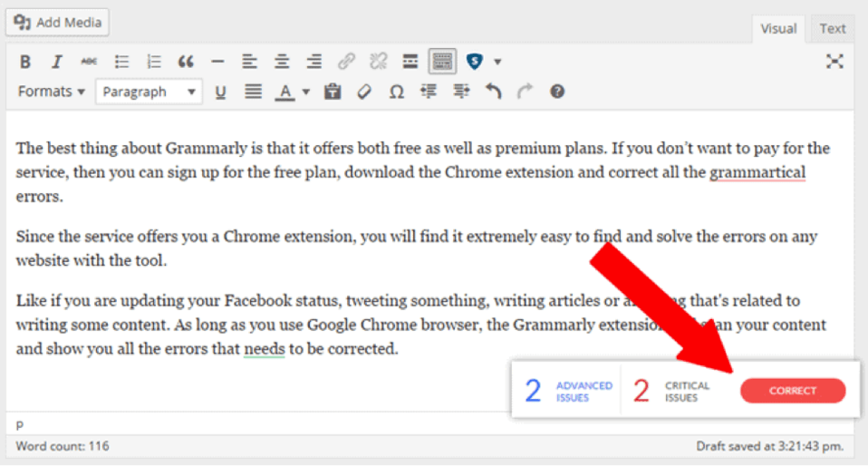Insert the Read More tag
868x466 pixels.
click(x=410, y=62)
